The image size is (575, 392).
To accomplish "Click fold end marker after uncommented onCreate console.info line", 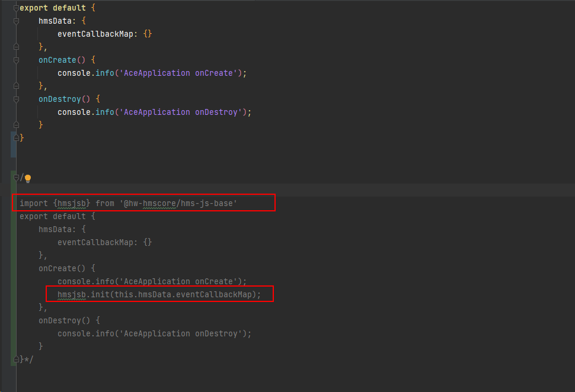I will click(x=16, y=86).
